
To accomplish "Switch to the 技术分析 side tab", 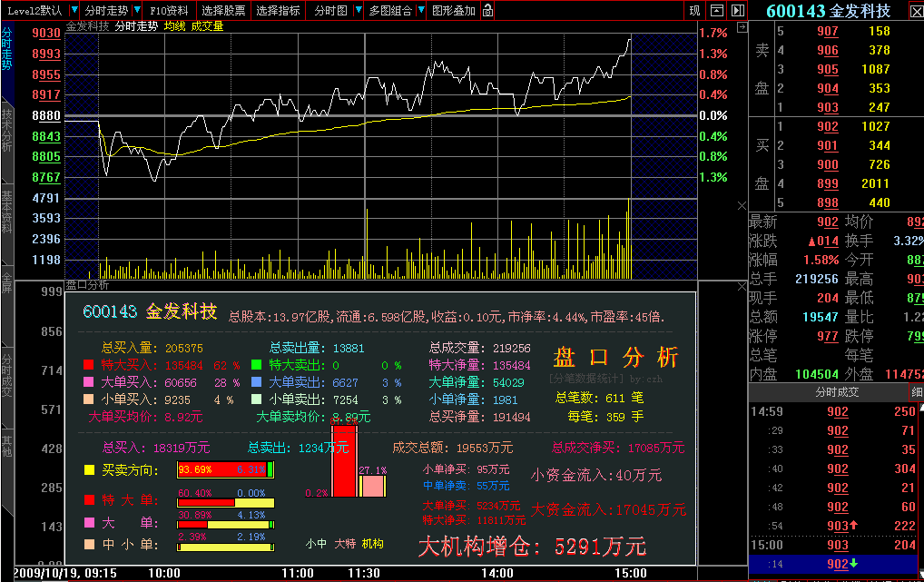I will pyautogui.click(x=7, y=131).
